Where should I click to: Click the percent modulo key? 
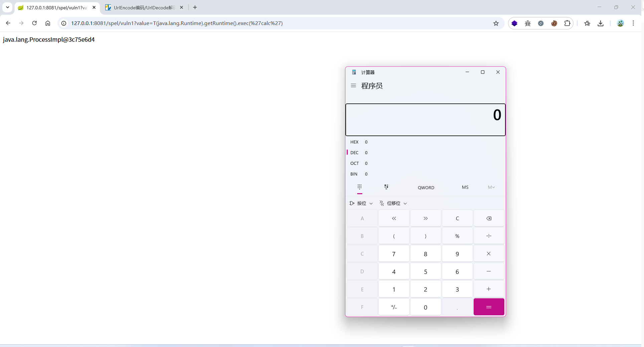457,236
